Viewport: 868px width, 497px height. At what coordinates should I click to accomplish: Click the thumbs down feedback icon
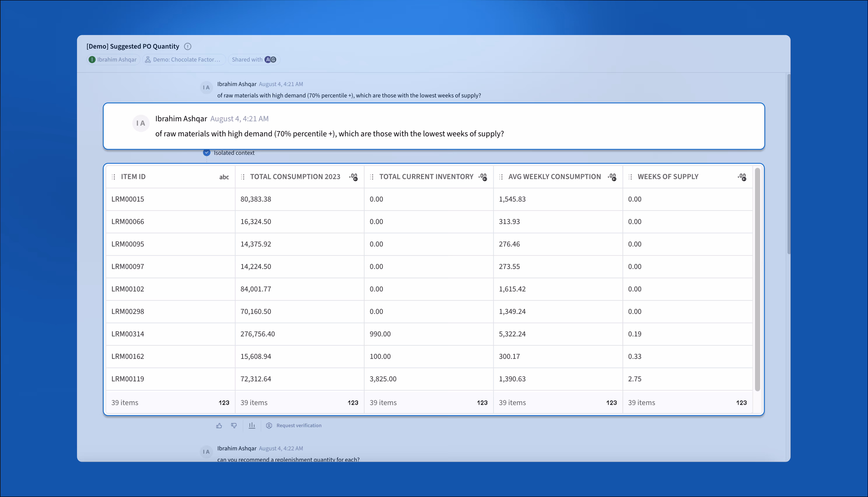(234, 425)
